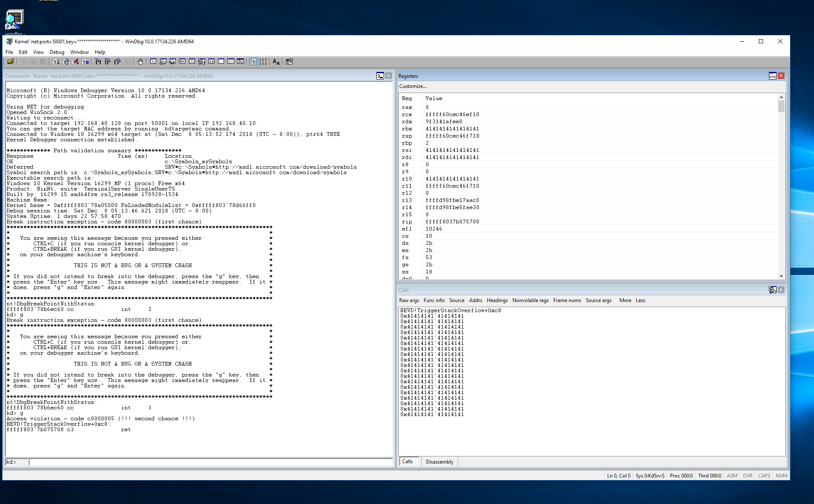Viewport: 814px width, 504px height.
Task: Close the Calls panel
Action: point(781,290)
